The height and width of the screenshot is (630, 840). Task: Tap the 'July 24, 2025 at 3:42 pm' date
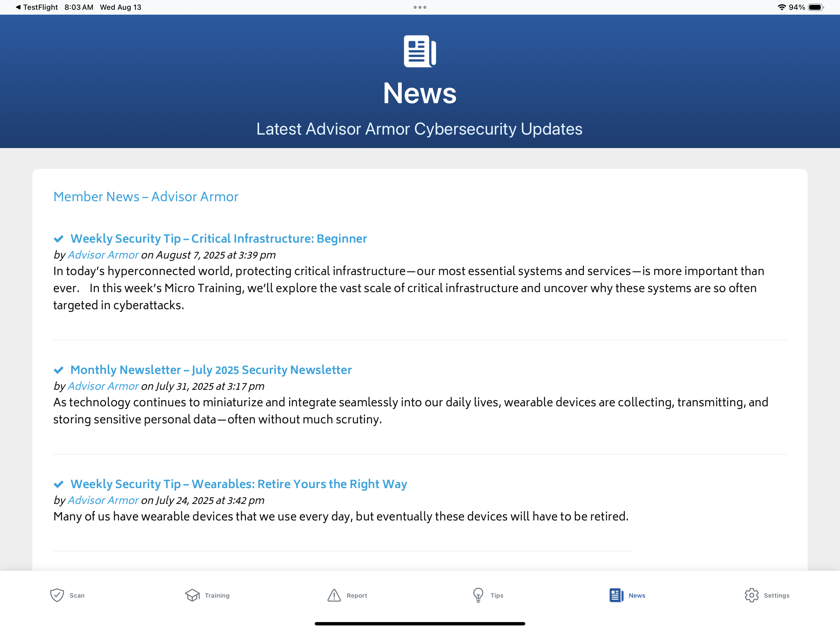(x=210, y=501)
